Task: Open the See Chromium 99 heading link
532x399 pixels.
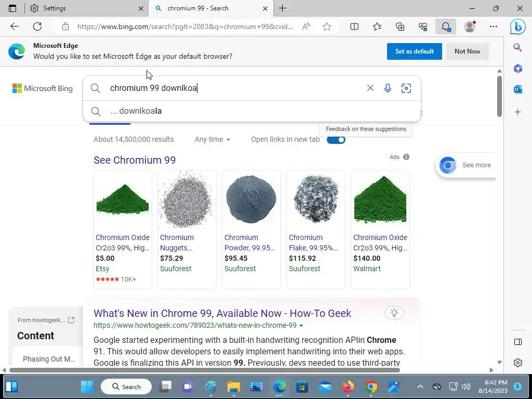Action: point(135,160)
